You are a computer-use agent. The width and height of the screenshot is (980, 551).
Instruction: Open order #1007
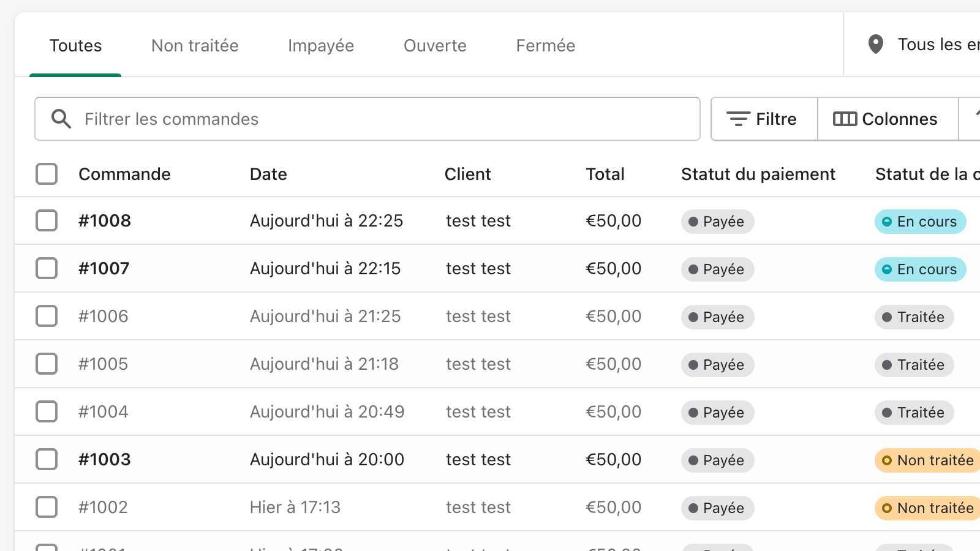point(104,268)
